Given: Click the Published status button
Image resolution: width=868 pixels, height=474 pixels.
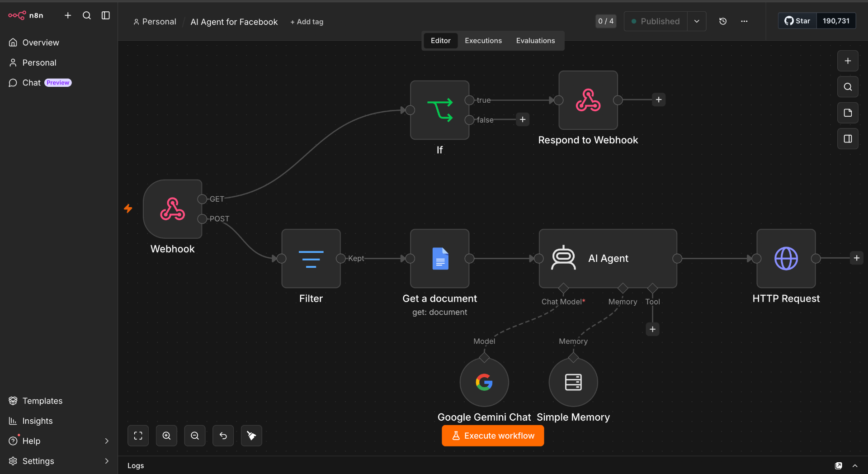Looking at the screenshot, I should [x=656, y=21].
